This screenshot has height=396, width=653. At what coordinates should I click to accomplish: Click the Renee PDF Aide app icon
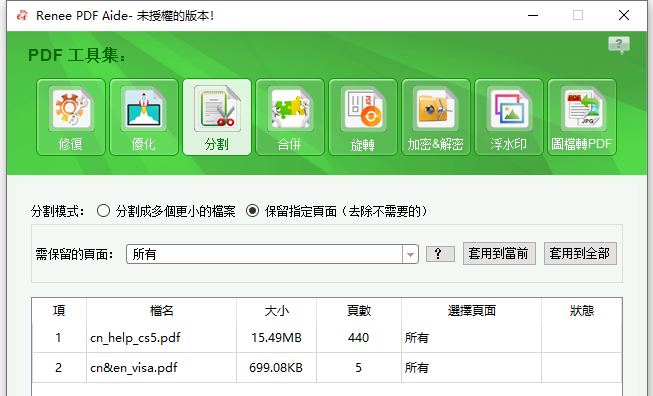click(22, 16)
